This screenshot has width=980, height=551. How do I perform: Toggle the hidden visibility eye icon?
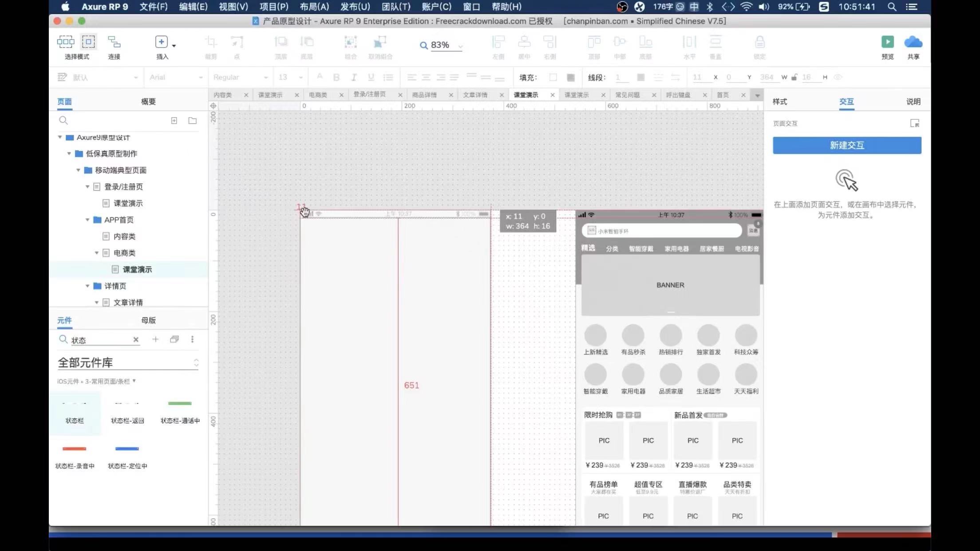tap(838, 77)
